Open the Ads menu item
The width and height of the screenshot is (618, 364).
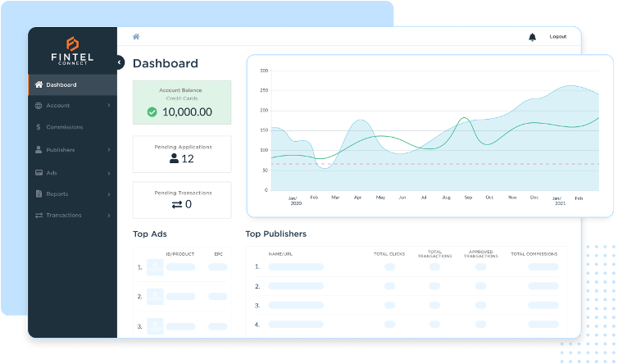click(72, 173)
